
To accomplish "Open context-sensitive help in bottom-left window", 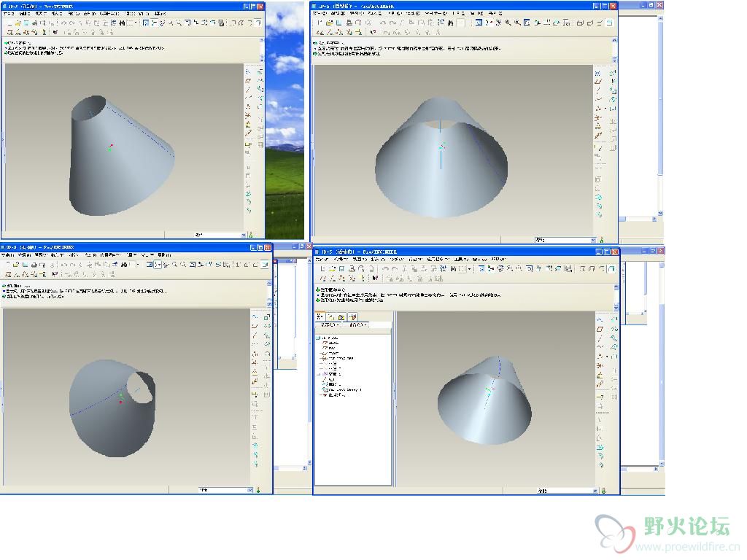I will point(55,274).
